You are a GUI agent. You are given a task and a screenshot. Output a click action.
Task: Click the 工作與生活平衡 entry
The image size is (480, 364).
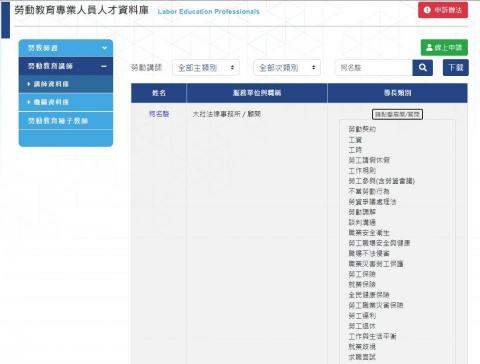click(372, 336)
